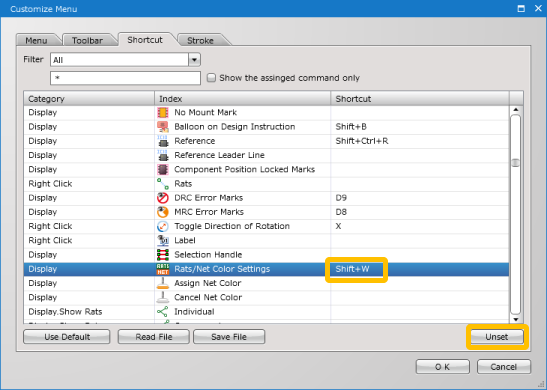Screen dimensions: 547x390
Task: Select the DRC Error Marks text
Action: [x=209, y=198]
